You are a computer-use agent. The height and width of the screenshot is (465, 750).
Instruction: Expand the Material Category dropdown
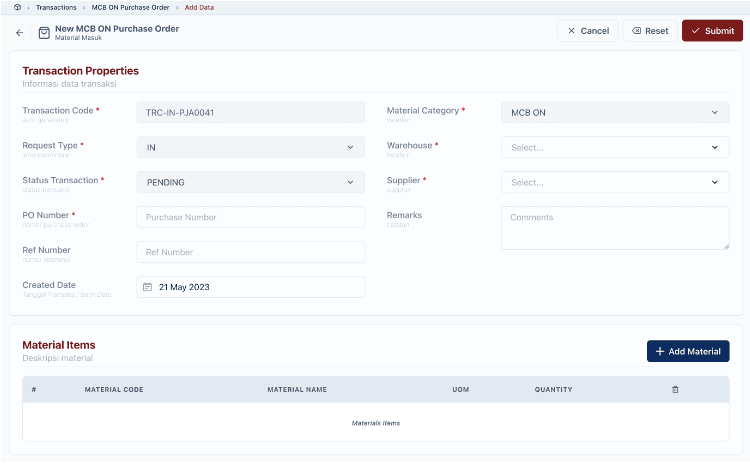(x=615, y=112)
